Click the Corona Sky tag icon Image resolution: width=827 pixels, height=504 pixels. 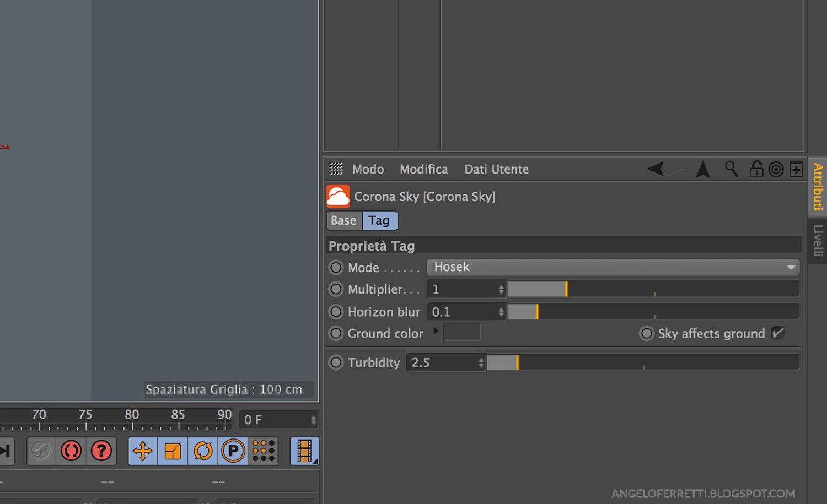tap(338, 196)
